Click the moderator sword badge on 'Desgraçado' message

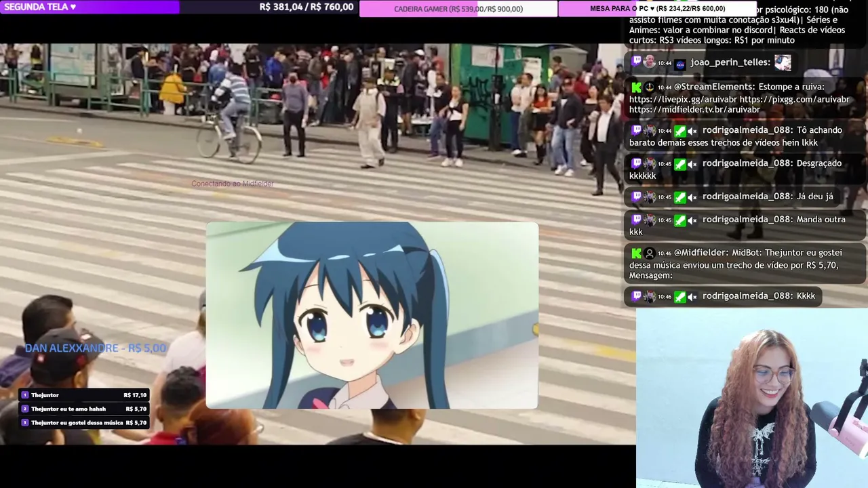coord(680,164)
